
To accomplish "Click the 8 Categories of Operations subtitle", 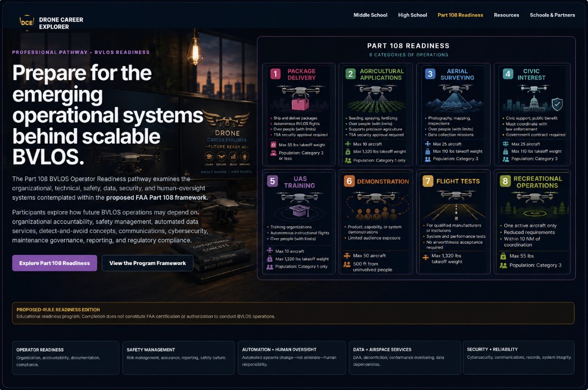I will [x=409, y=55].
